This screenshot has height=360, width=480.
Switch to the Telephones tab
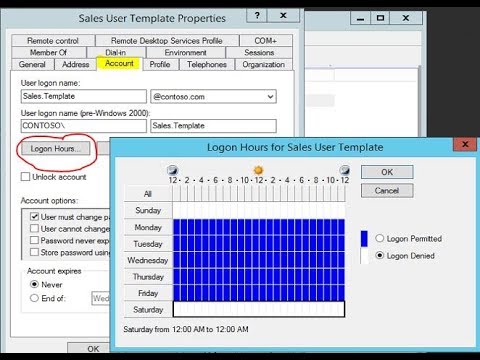(x=207, y=64)
